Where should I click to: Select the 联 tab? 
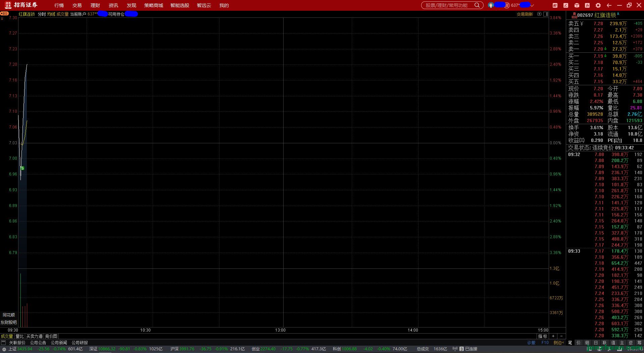605,343
